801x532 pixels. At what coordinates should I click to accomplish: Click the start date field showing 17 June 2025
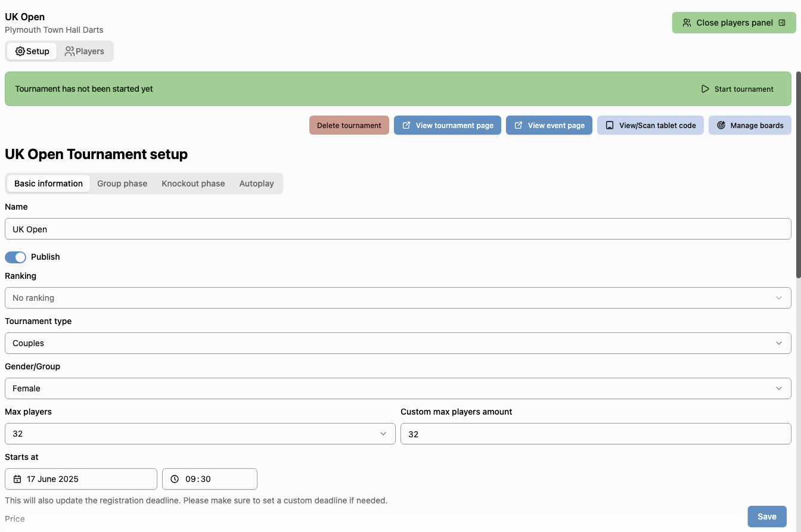click(81, 479)
